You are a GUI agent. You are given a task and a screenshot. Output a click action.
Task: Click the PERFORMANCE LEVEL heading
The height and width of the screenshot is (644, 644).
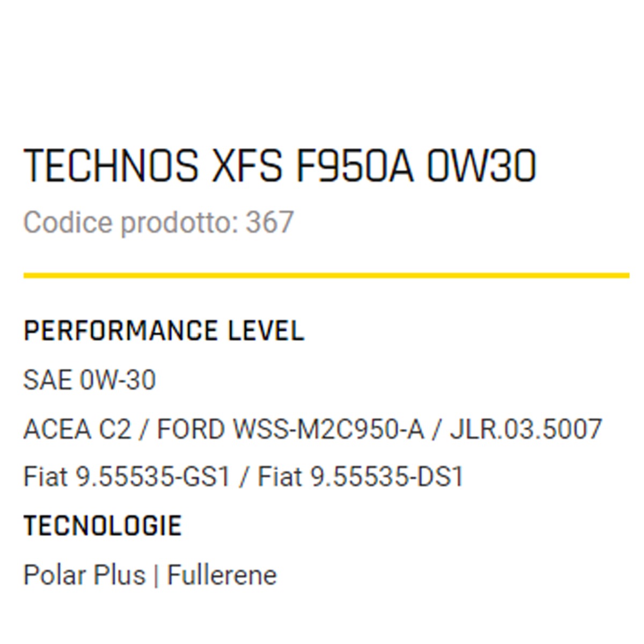(164, 331)
